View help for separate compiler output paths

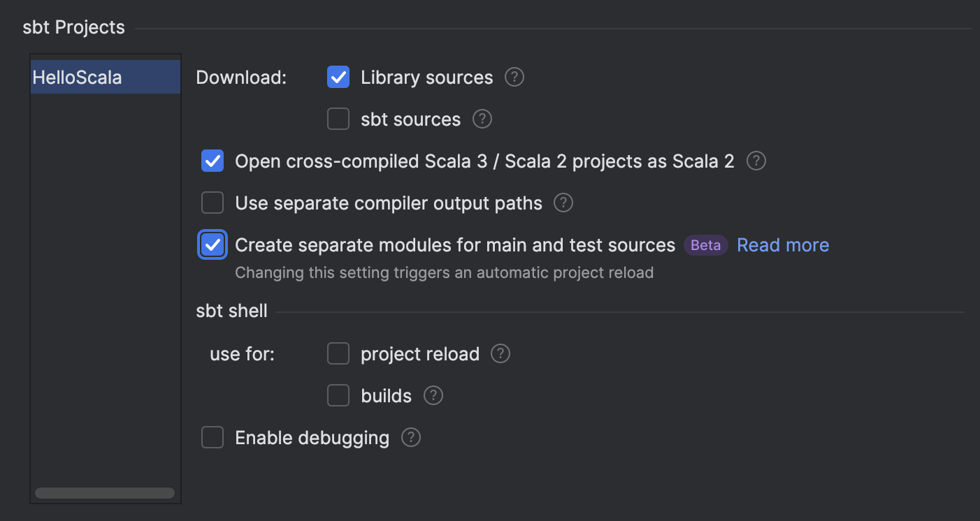click(x=563, y=203)
